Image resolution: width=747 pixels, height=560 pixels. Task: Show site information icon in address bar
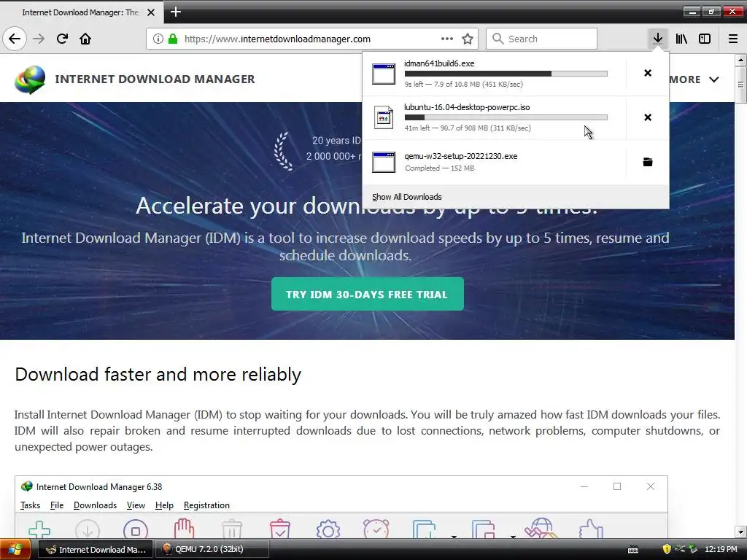pos(158,39)
